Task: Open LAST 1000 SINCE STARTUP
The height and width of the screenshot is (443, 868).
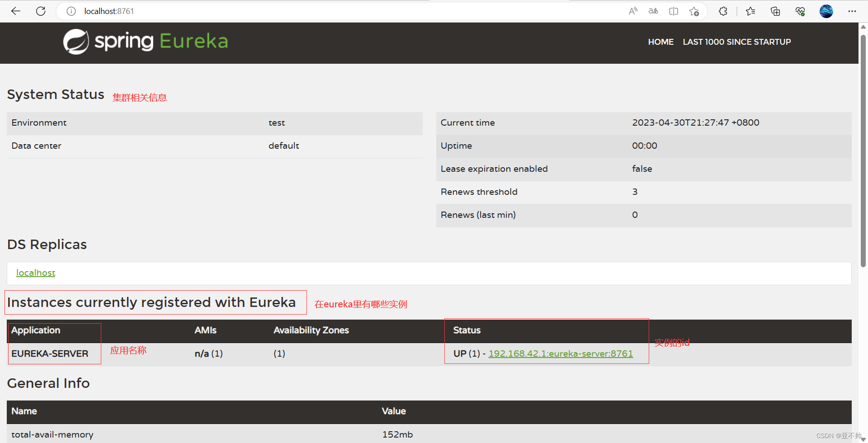Action: (x=736, y=42)
